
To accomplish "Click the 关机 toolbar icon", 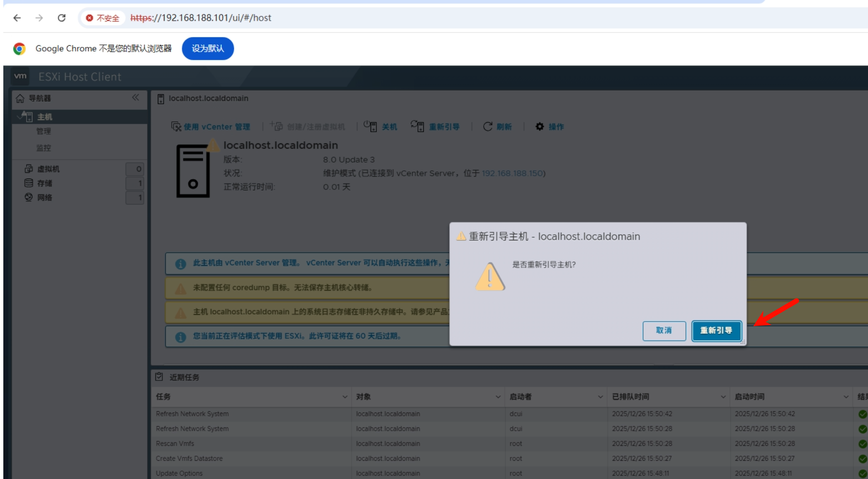I will click(370, 126).
